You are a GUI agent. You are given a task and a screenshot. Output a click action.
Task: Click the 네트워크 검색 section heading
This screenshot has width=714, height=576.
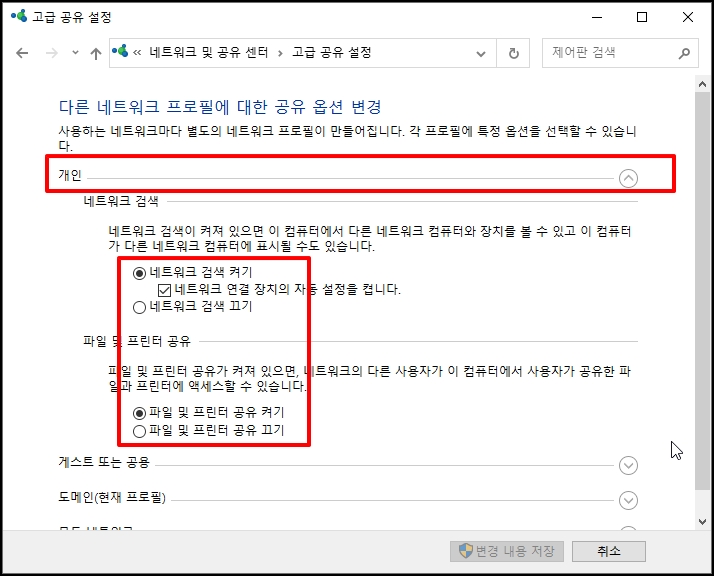(x=121, y=201)
